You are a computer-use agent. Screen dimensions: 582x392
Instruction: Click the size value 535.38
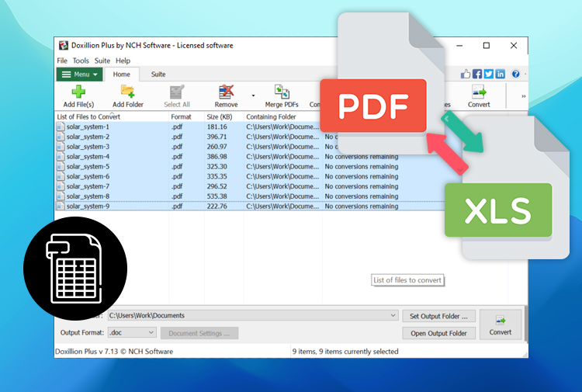[217, 196]
